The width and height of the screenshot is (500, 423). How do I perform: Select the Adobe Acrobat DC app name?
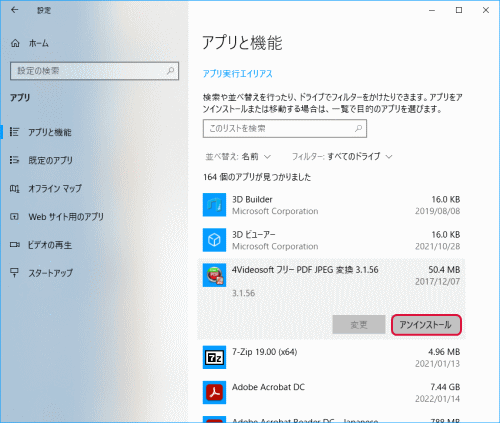(268, 387)
